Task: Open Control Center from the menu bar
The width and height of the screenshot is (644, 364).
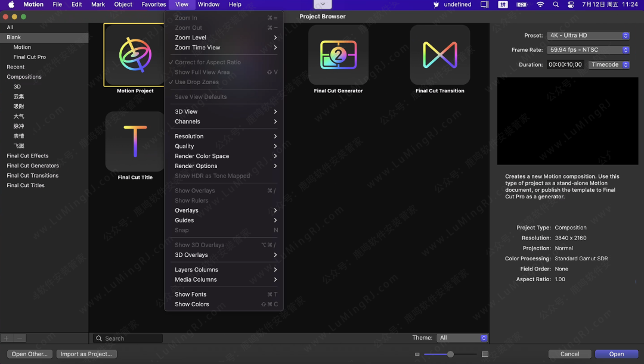Action: tap(571, 4)
